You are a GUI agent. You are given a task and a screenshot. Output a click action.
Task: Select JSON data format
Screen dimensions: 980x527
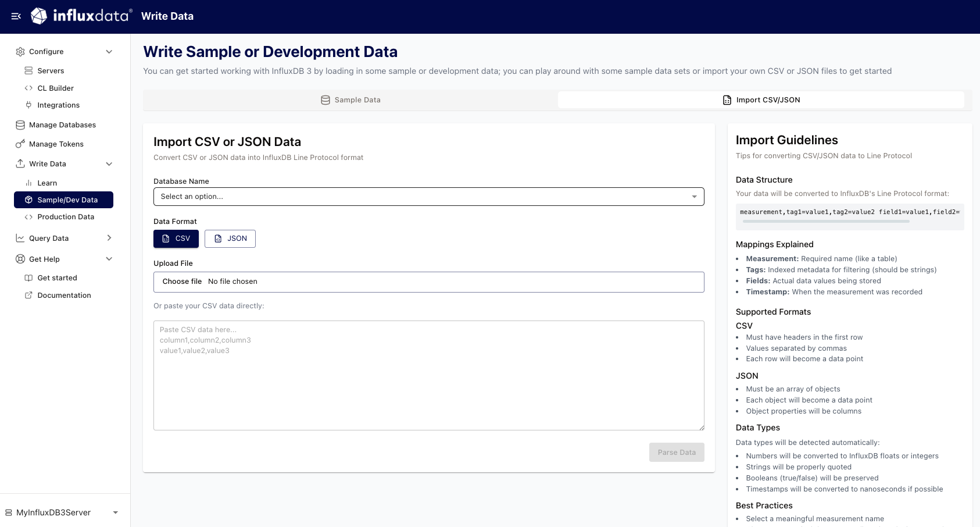tap(230, 238)
